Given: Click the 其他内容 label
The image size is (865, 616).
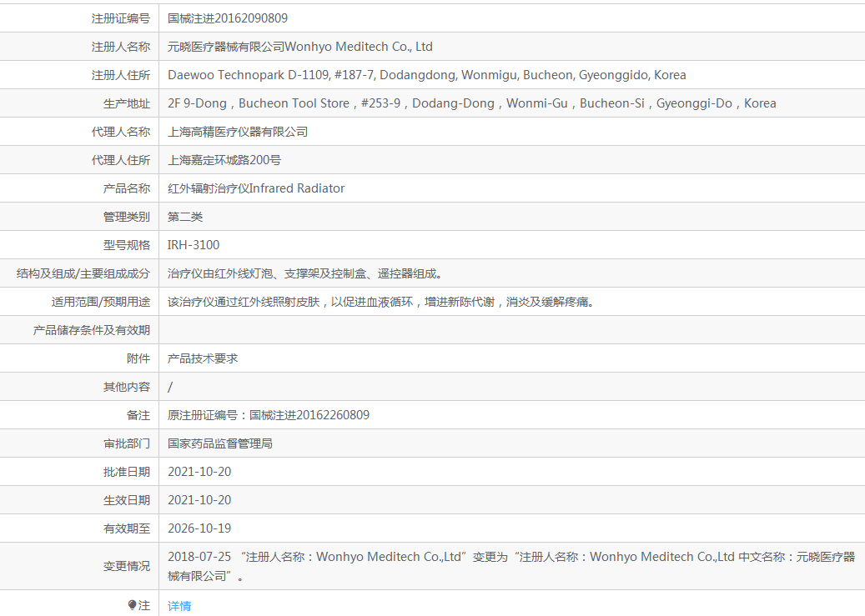Looking at the screenshot, I should point(127,387).
